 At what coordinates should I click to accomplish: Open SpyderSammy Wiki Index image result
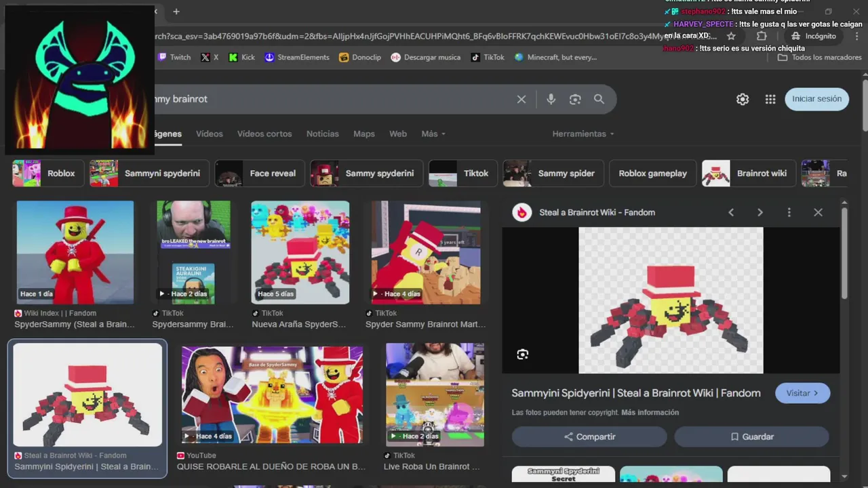pyautogui.click(x=75, y=252)
